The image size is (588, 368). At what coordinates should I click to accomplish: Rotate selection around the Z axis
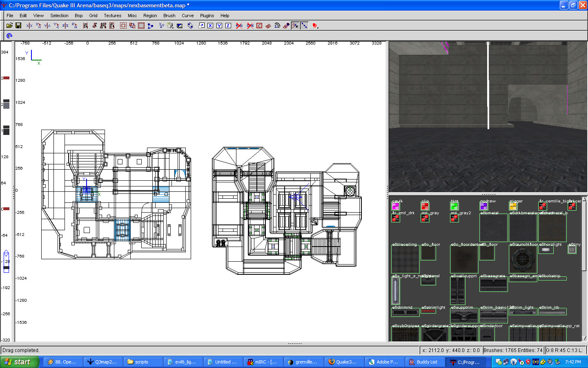coord(74,25)
